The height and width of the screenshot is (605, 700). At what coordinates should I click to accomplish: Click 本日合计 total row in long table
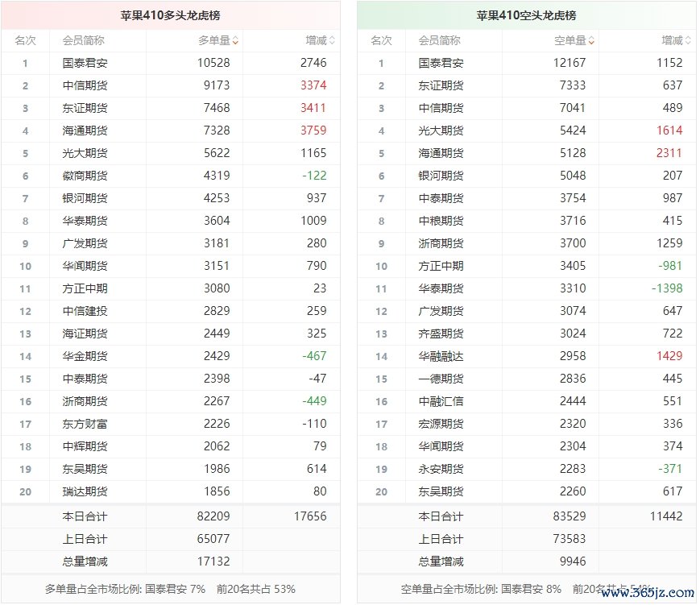(85, 516)
